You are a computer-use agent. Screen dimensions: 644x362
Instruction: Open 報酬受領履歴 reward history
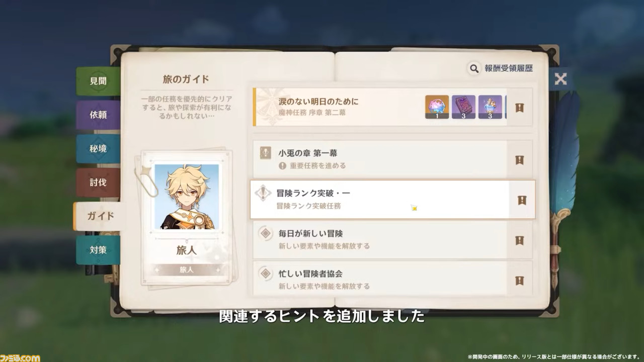point(509,68)
